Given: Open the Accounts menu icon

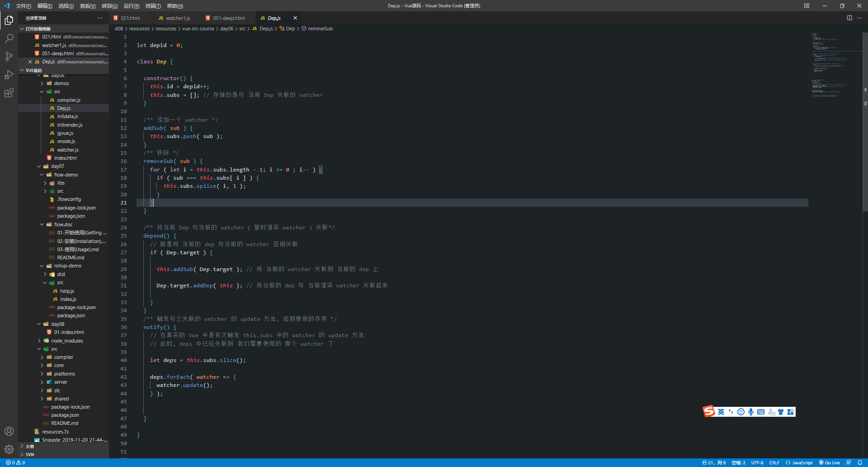Looking at the screenshot, I should click(9, 431).
